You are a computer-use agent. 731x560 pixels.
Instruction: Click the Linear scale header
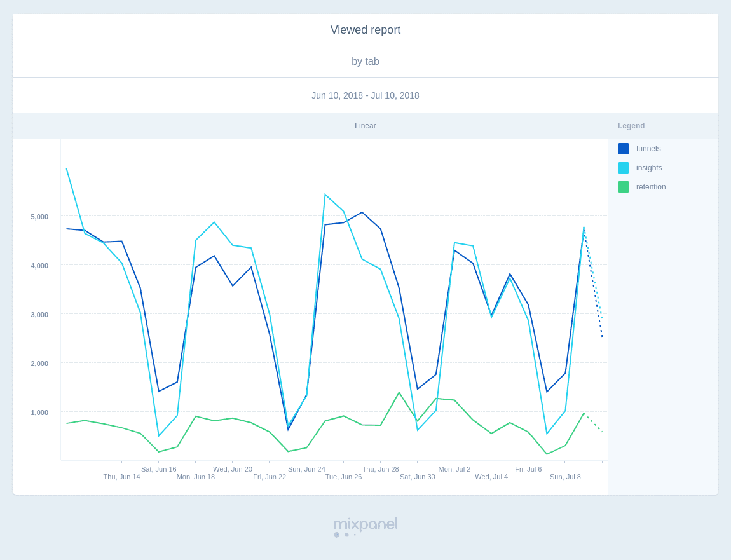click(365, 126)
